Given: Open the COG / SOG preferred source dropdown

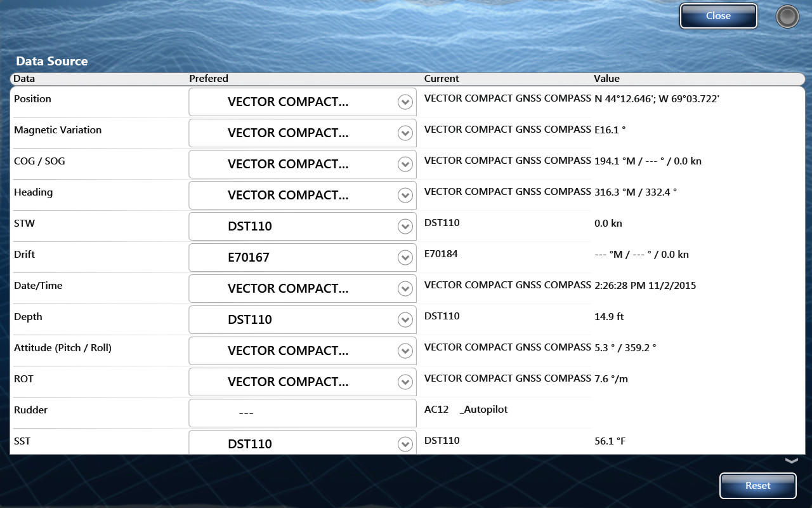Looking at the screenshot, I should (x=303, y=164).
